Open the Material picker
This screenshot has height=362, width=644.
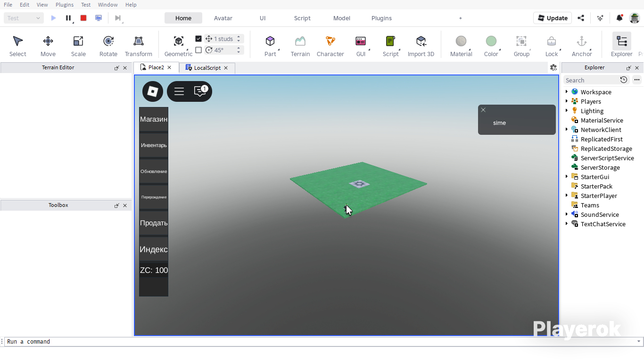point(461,46)
